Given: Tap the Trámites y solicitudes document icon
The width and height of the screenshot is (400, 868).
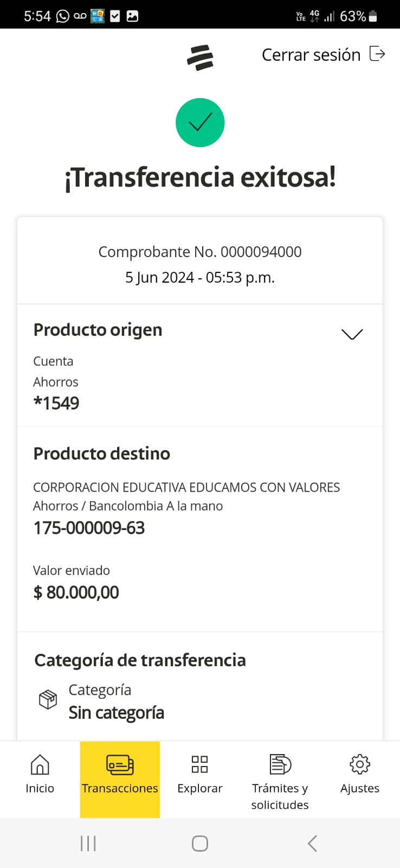Looking at the screenshot, I should pyautogui.click(x=280, y=764).
